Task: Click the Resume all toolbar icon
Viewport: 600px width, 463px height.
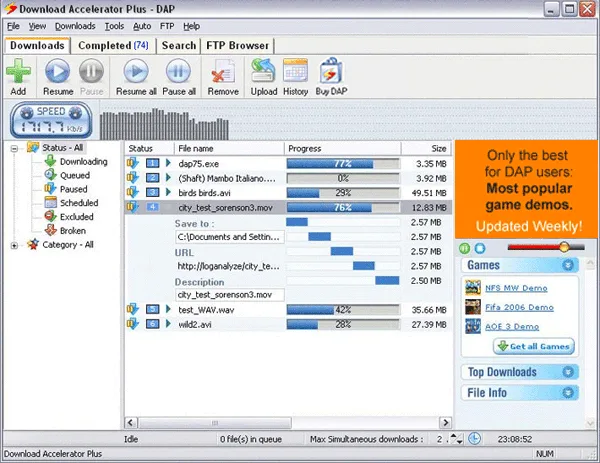Action: click(136, 71)
